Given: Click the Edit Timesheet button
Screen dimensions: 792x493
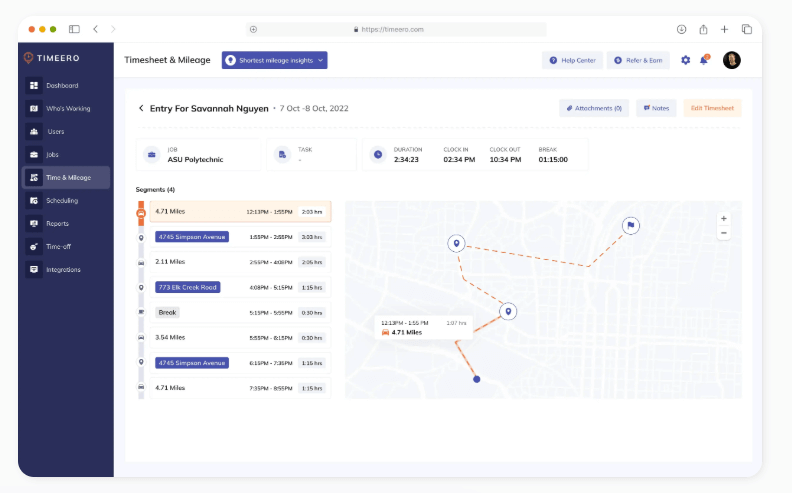Looking at the screenshot, I should 712,108.
